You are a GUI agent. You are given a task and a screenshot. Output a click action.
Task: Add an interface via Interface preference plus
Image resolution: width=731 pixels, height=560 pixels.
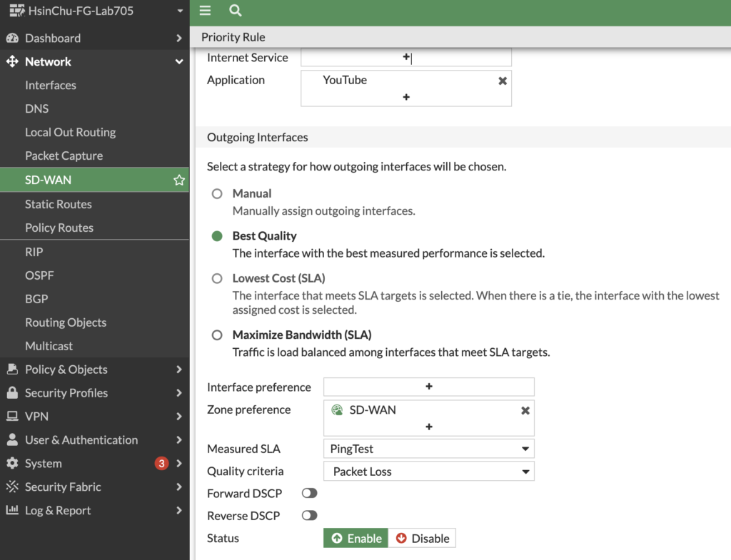429,387
